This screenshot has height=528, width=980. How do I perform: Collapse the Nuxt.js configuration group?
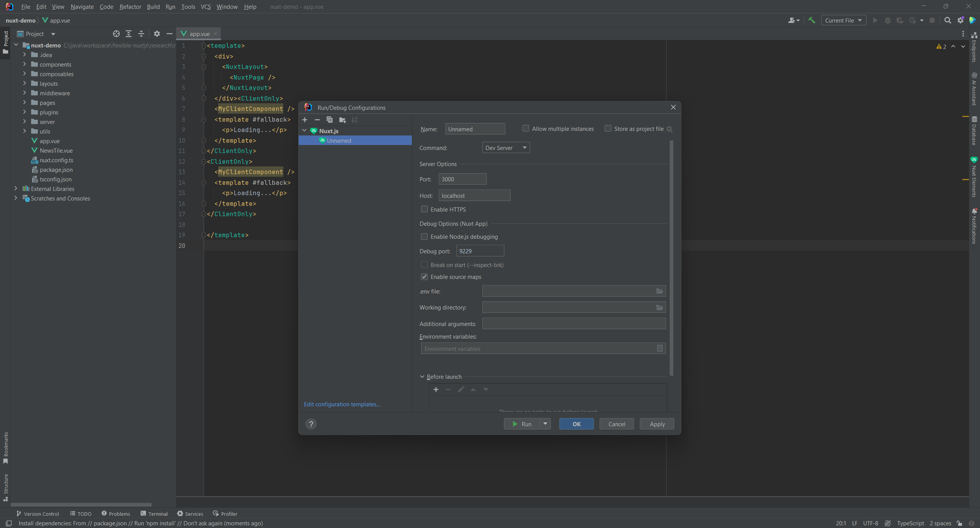point(304,131)
